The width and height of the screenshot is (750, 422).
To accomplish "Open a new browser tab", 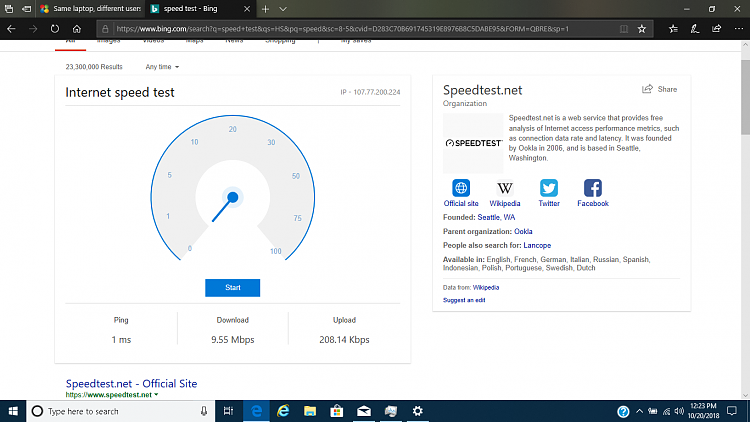I will (265, 9).
